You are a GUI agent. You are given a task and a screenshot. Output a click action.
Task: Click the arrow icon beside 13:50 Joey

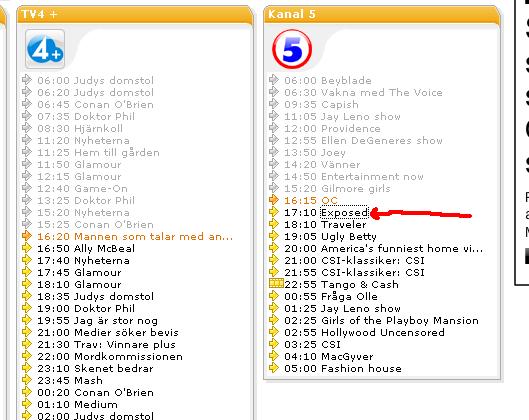274,152
